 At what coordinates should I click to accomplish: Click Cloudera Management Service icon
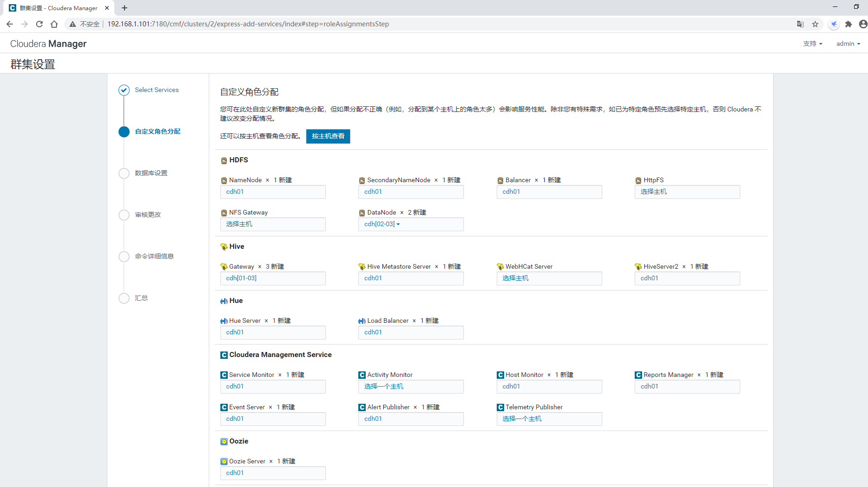[x=224, y=355]
